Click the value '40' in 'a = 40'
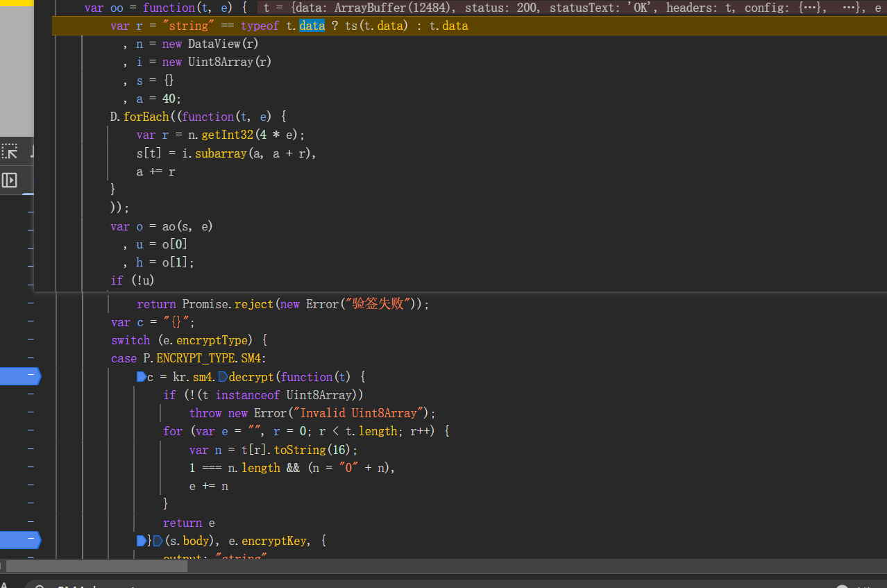This screenshot has height=588, width=887. pyautogui.click(x=169, y=99)
